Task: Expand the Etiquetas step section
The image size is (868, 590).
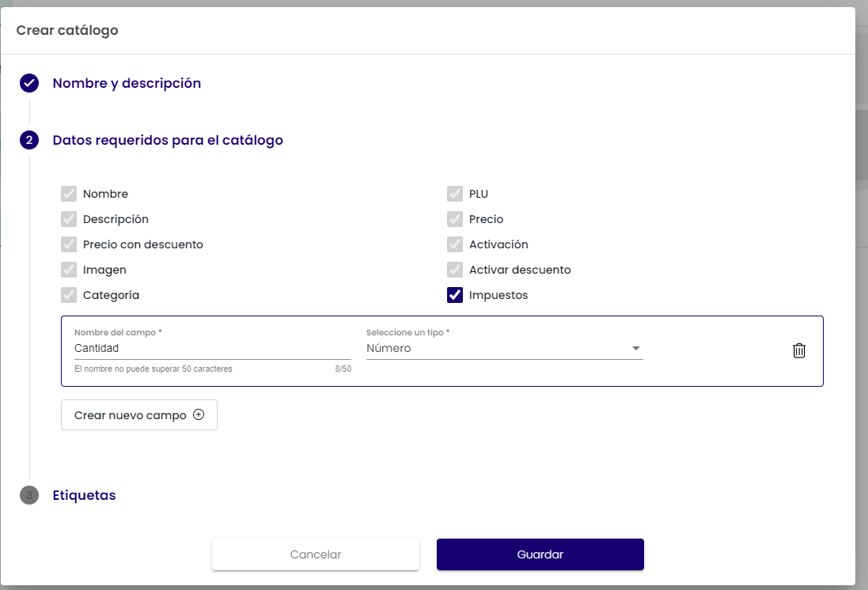Action: click(x=84, y=495)
